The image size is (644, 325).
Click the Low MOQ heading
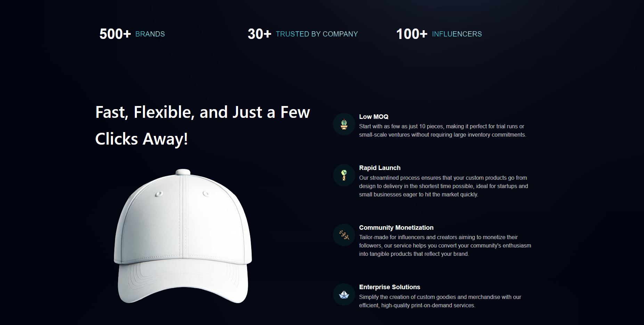coord(374,117)
